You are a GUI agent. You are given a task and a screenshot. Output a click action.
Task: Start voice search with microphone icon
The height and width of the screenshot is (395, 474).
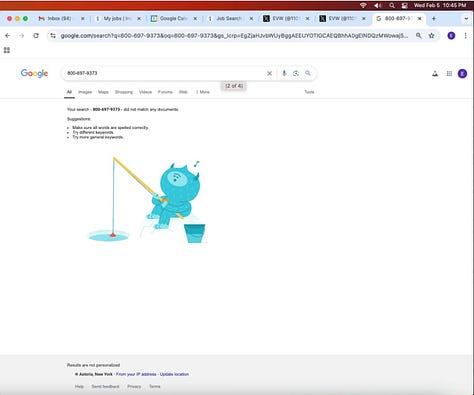[x=284, y=73]
